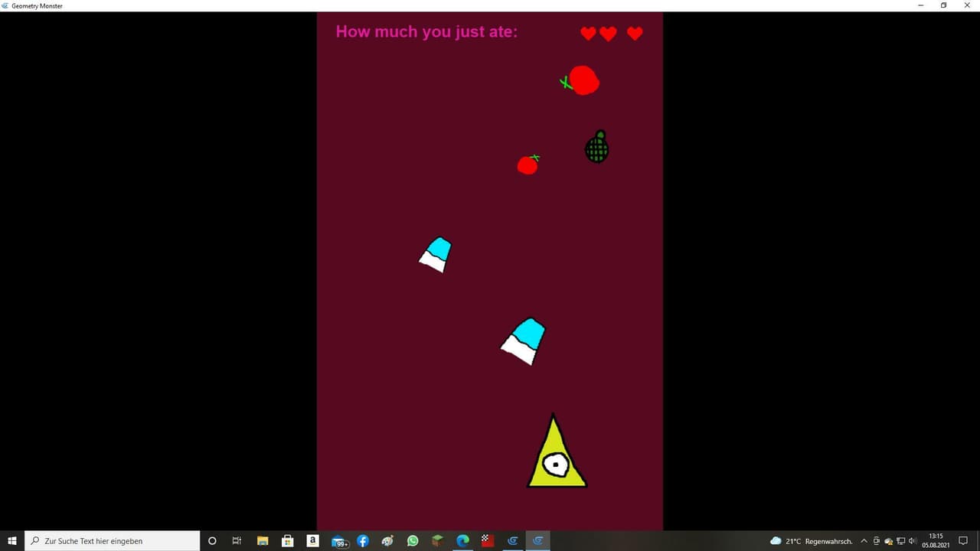Click the rightmost red heart life
This screenshot has width=980, height=551.
tap(635, 34)
